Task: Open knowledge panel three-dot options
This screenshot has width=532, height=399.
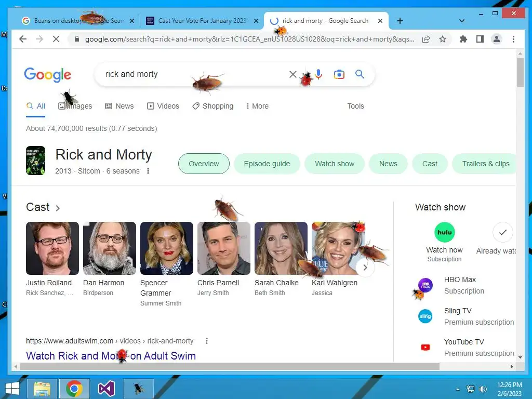Action: tap(148, 171)
